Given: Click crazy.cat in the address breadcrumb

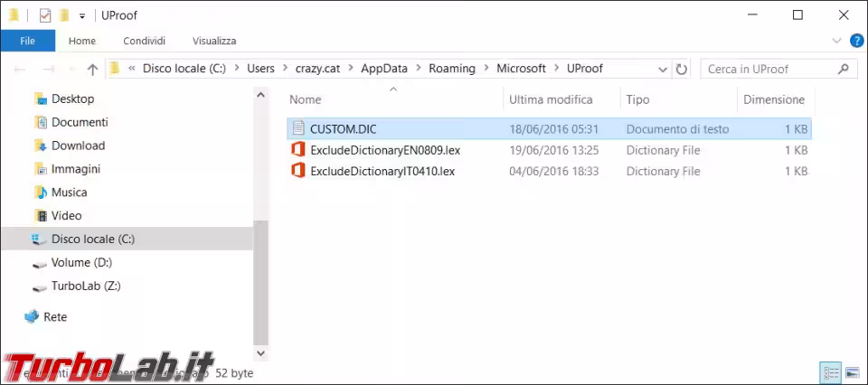Looking at the screenshot, I should tap(318, 69).
